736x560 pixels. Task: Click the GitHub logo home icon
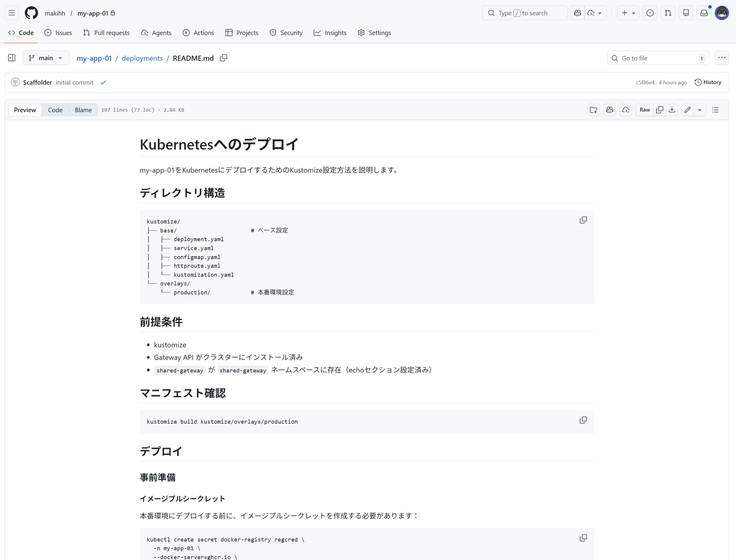[31, 13]
